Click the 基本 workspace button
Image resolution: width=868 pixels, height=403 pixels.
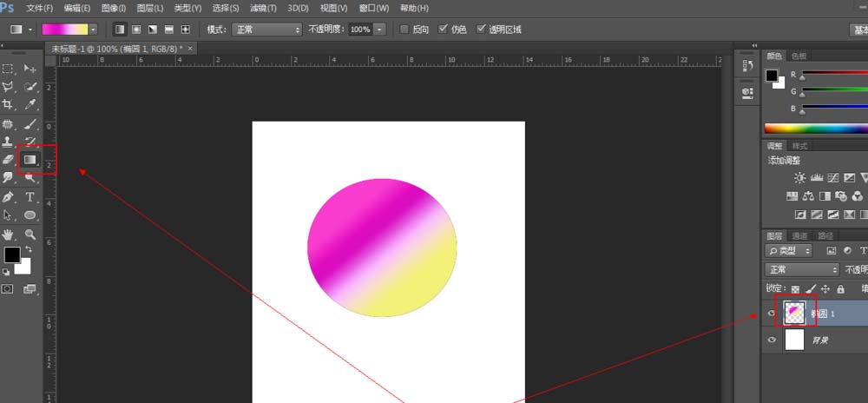858,30
